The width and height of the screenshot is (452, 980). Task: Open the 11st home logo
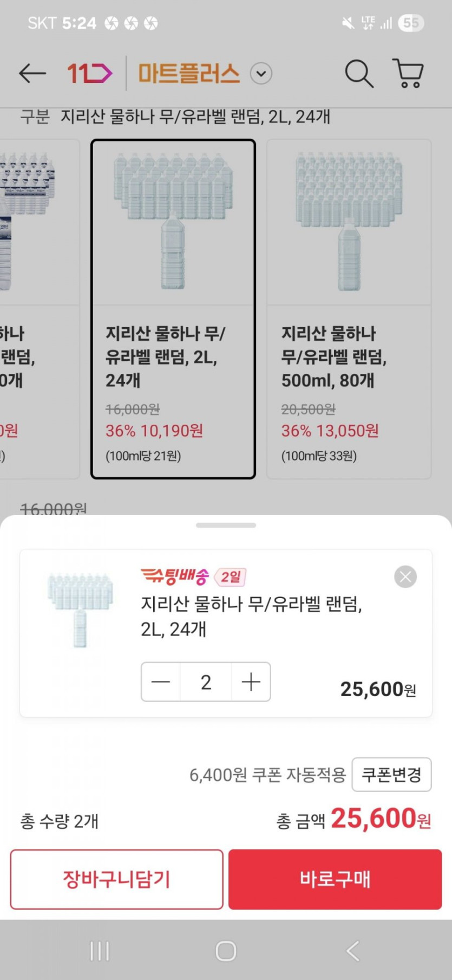pyautogui.click(x=89, y=73)
